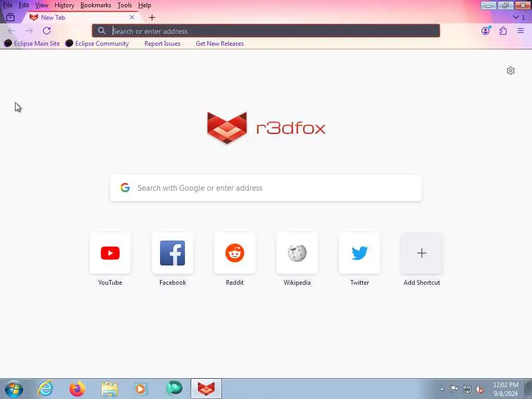
Task: Open the YouTube shortcut tile
Action: click(x=110, y=253)
